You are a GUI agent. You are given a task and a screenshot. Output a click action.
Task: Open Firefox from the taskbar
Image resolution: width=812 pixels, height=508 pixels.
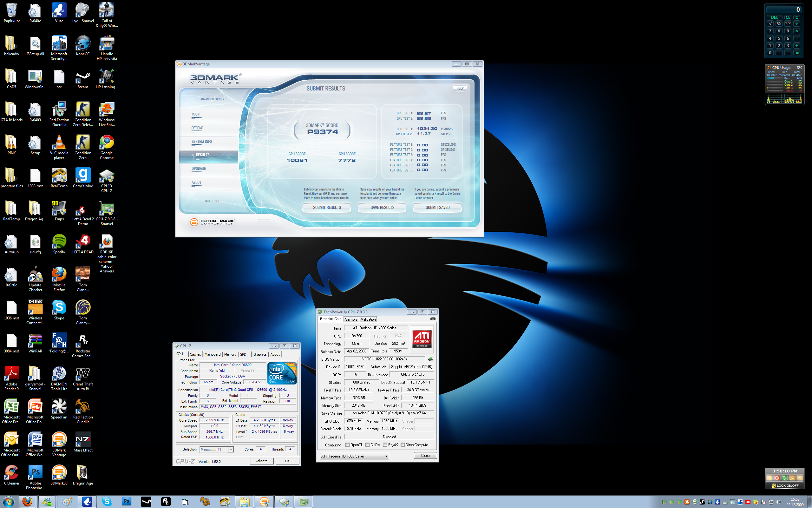28,502
